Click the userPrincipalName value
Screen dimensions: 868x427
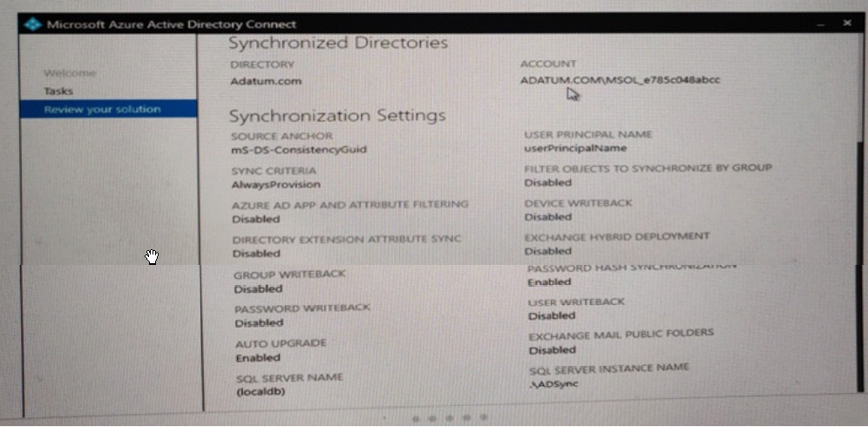[x=575, y=148]
